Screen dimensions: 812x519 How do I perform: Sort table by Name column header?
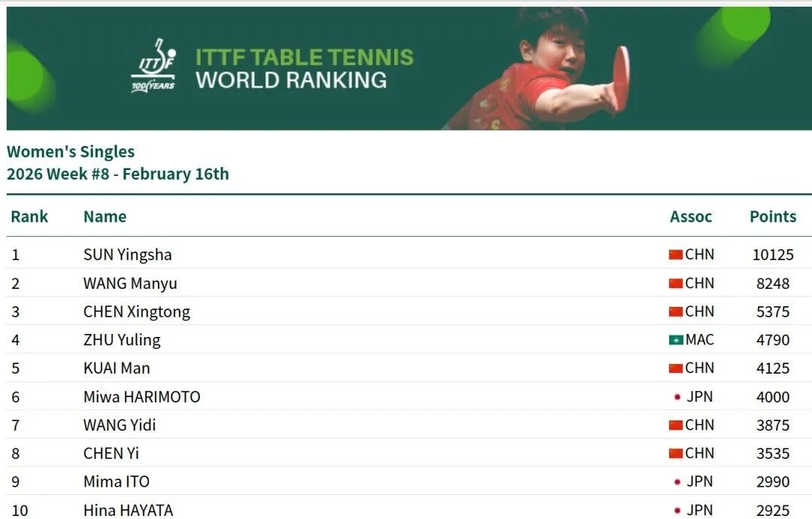coord(105,217)
